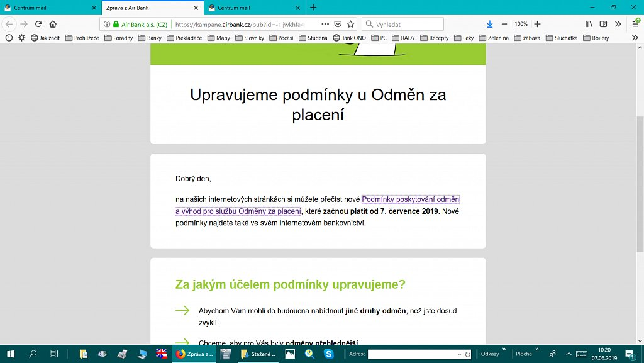644x363 pixels.
Task: Open the Tank ONO bookmark
Action: [x=350, y=38]
